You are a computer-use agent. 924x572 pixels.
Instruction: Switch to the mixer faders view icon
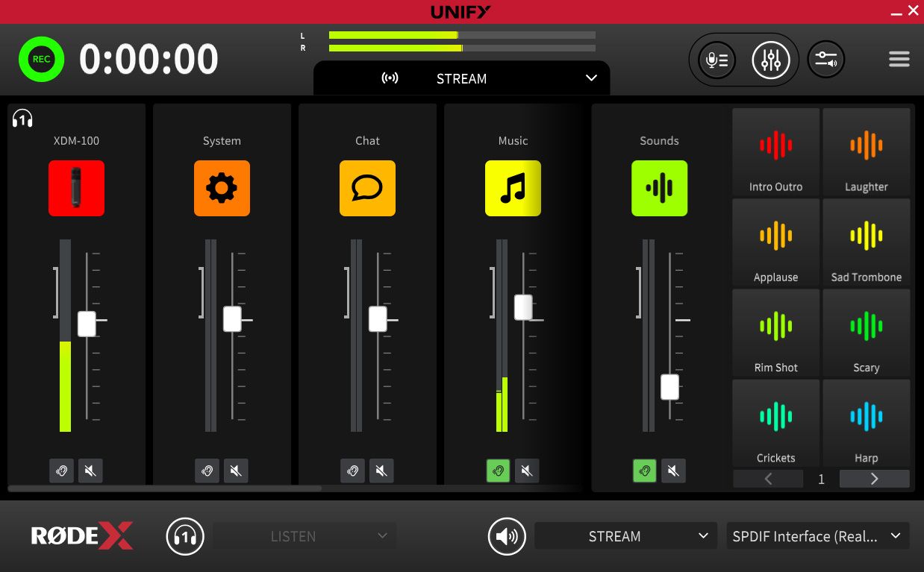(x=771, y=60)
